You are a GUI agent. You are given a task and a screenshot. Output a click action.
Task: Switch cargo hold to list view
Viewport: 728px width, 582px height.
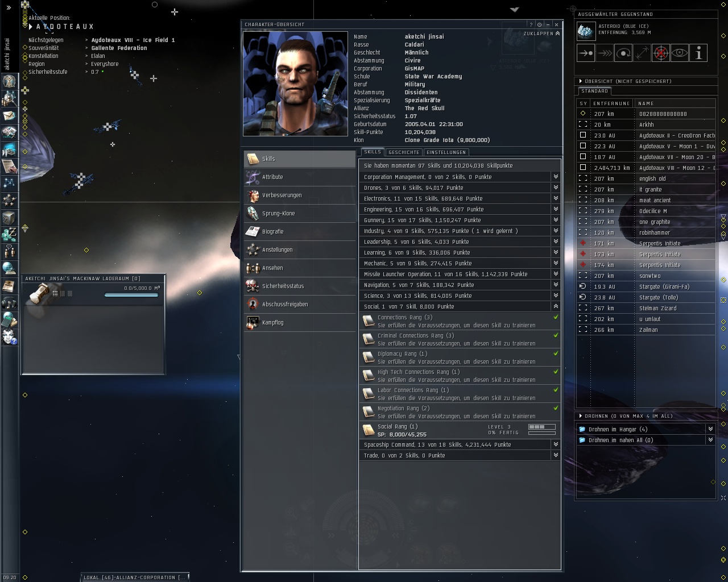70,294
